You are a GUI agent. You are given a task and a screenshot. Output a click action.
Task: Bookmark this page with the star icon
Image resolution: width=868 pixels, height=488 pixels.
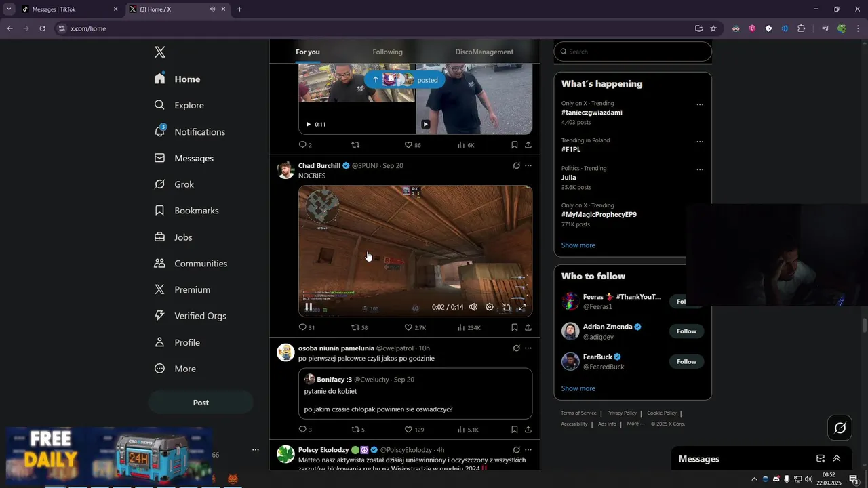pos(713,28)
